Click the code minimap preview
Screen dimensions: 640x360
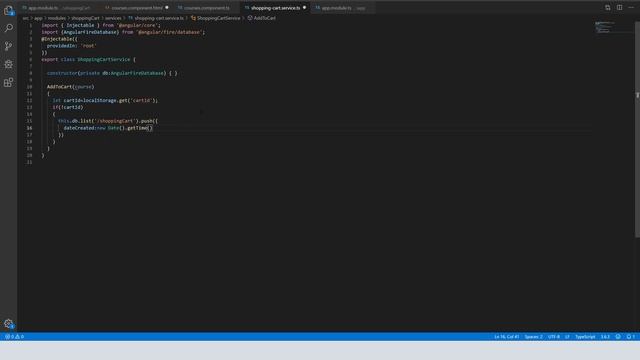[605, 27]
